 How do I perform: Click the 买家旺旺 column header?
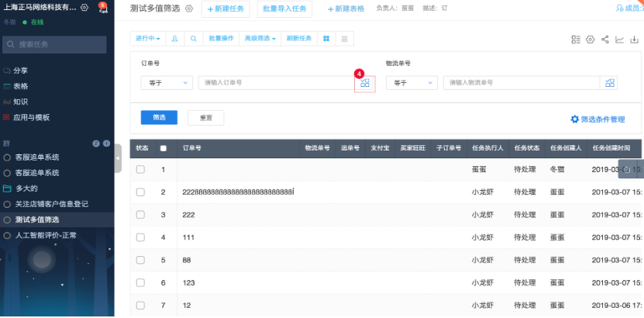click(x=413, y=148)
